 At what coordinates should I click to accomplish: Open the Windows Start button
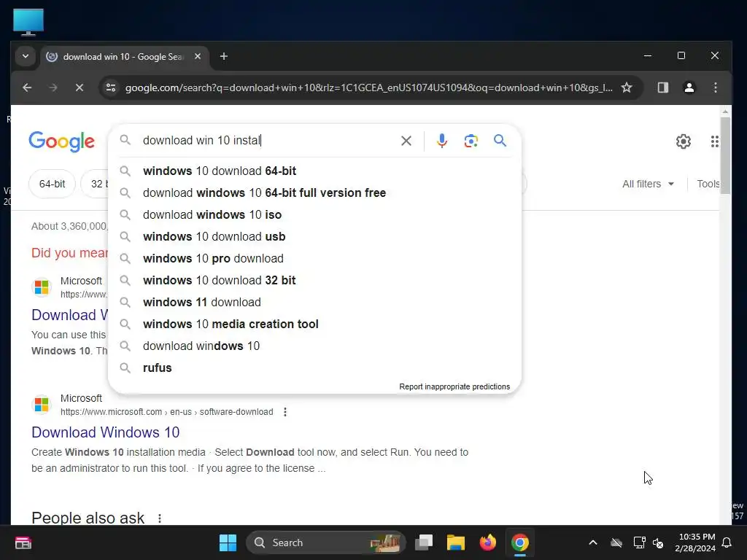(x=228, y=542)
